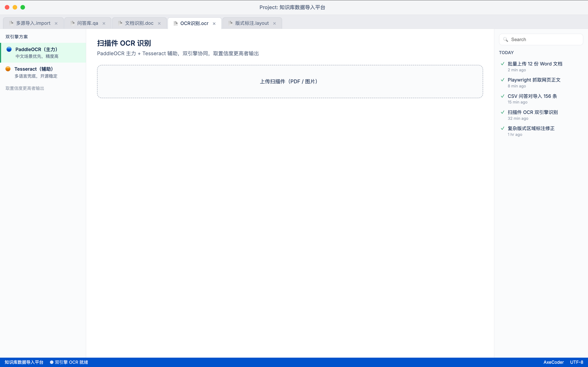Click the blue PaddleOCR engine dot

[x=9, y=49]
